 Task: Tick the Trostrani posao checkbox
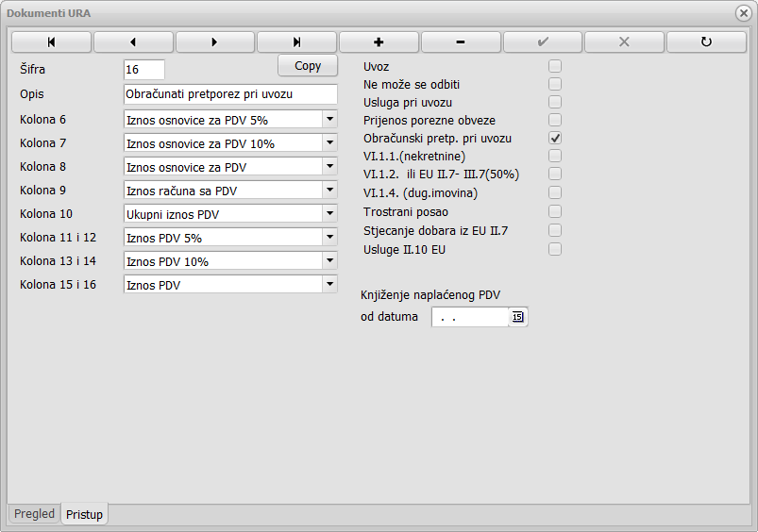[555, 211]
